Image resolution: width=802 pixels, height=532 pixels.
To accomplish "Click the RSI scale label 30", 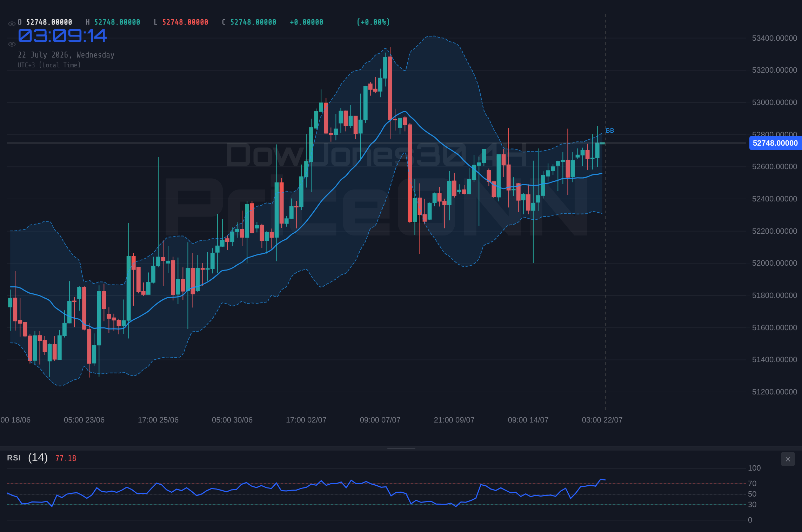I will coord(752,505).
